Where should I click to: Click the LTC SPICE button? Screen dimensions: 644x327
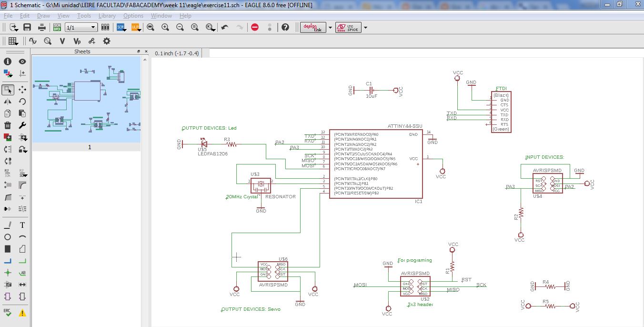coord(348,28)
